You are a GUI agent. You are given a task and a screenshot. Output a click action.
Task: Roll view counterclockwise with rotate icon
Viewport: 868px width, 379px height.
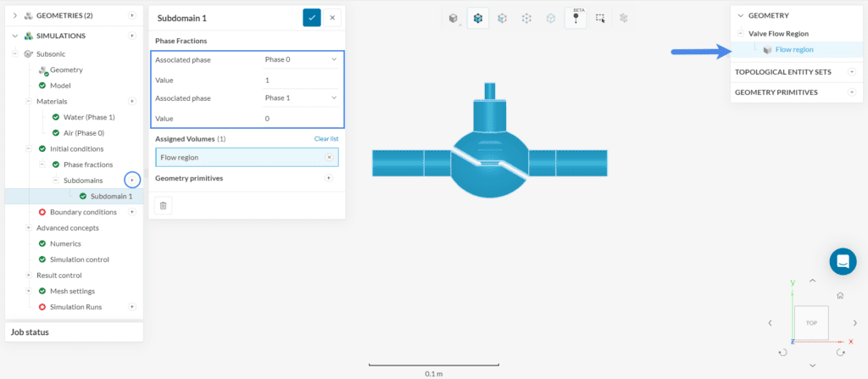coord(782,353)
